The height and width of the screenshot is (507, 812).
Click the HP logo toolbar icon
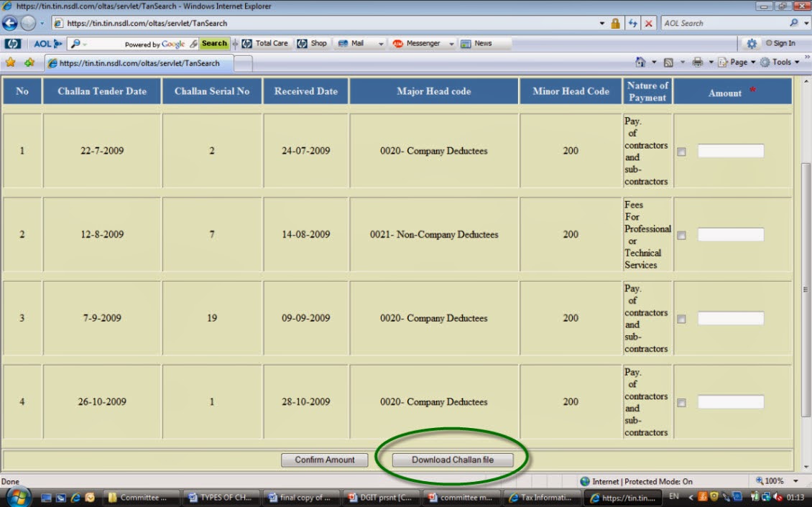[x=12, y=44]
